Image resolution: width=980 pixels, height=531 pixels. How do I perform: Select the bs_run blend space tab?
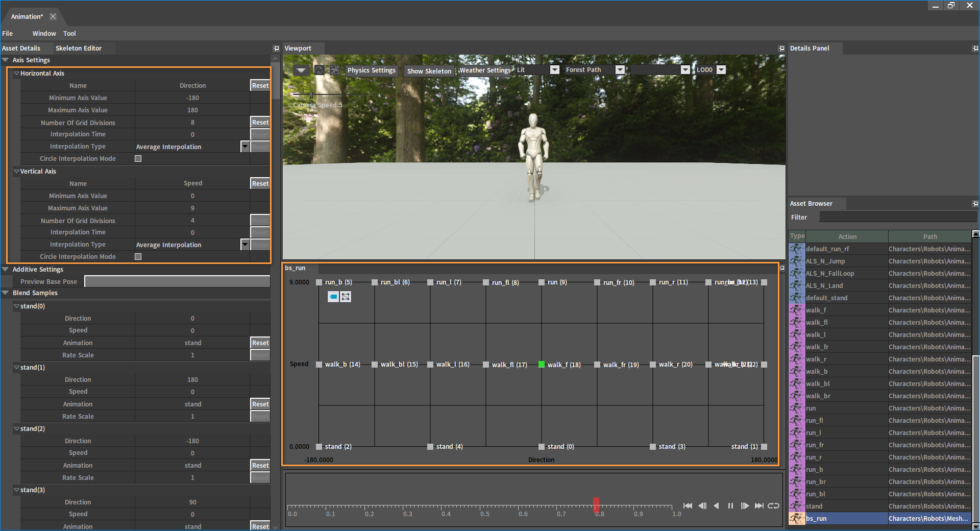295,268
